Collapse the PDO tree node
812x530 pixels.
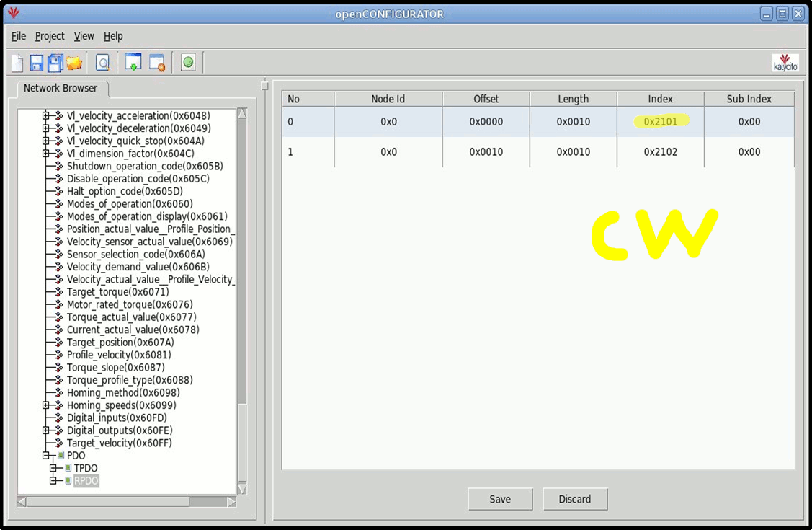(x=45, y=456)
